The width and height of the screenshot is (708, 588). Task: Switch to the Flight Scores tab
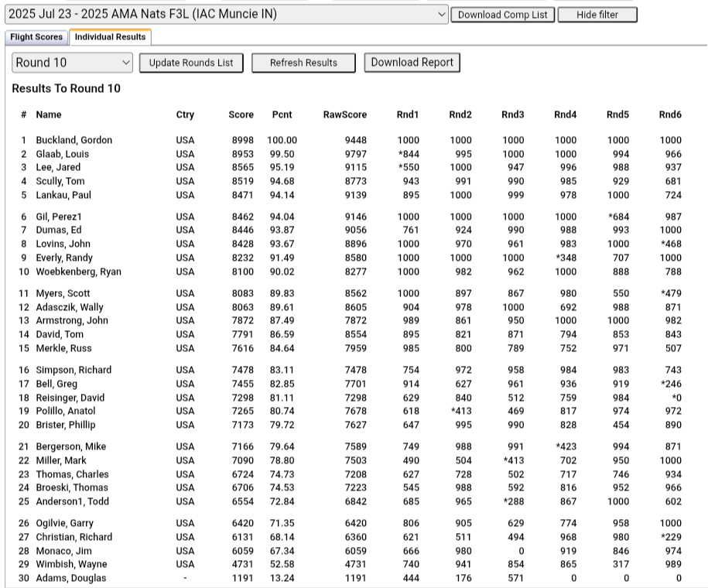click(36, 36)
